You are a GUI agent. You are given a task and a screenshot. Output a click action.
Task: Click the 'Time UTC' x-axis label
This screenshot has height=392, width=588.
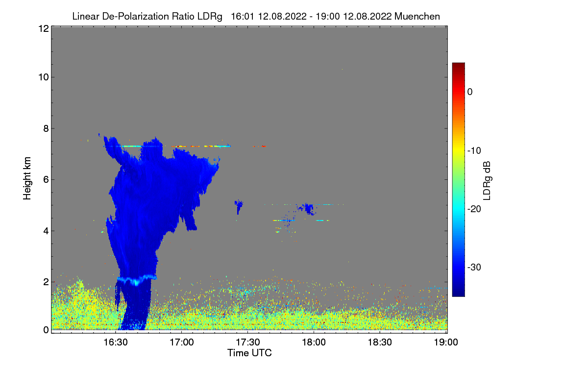(249, 353)
